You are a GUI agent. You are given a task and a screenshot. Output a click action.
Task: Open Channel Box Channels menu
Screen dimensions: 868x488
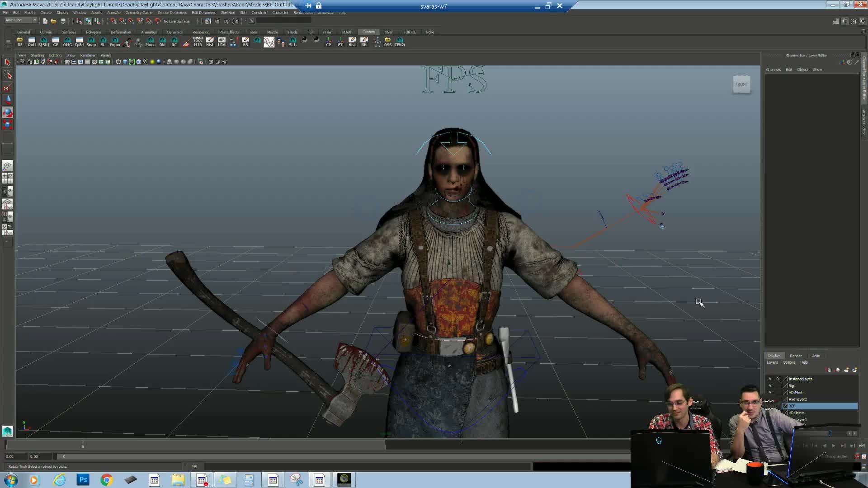pos(773,70)
